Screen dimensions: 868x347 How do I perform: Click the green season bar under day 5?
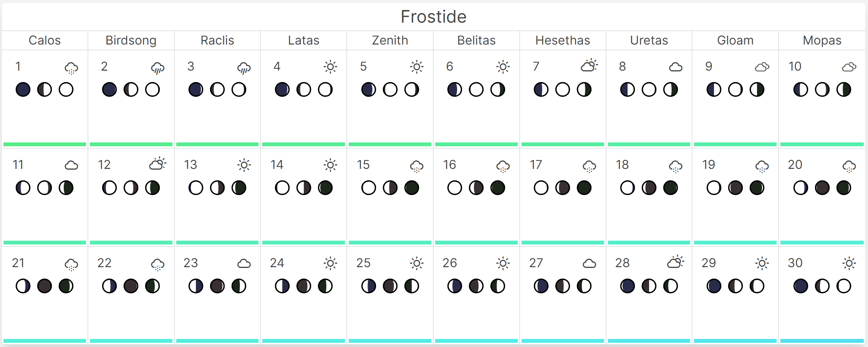390,144
